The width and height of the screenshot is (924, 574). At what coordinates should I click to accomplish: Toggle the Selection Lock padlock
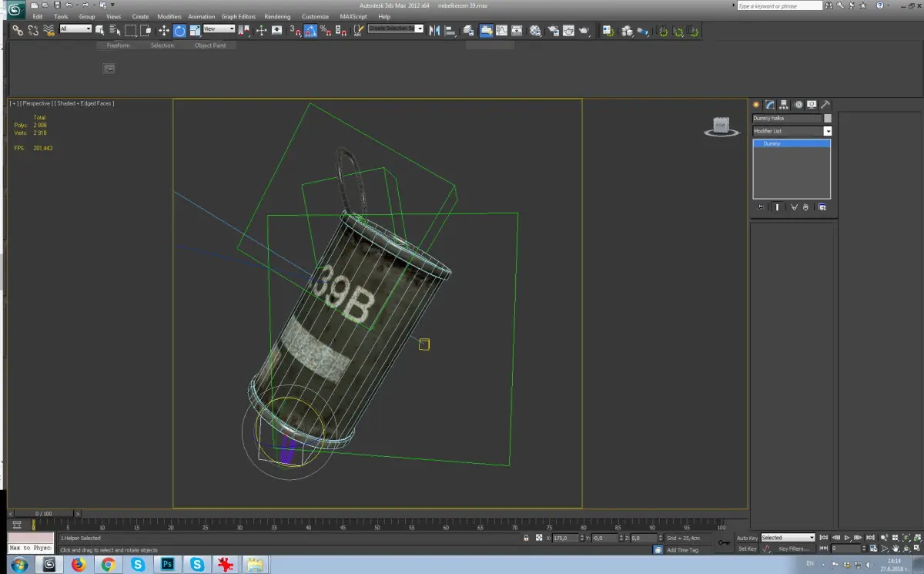pos(526,538)
